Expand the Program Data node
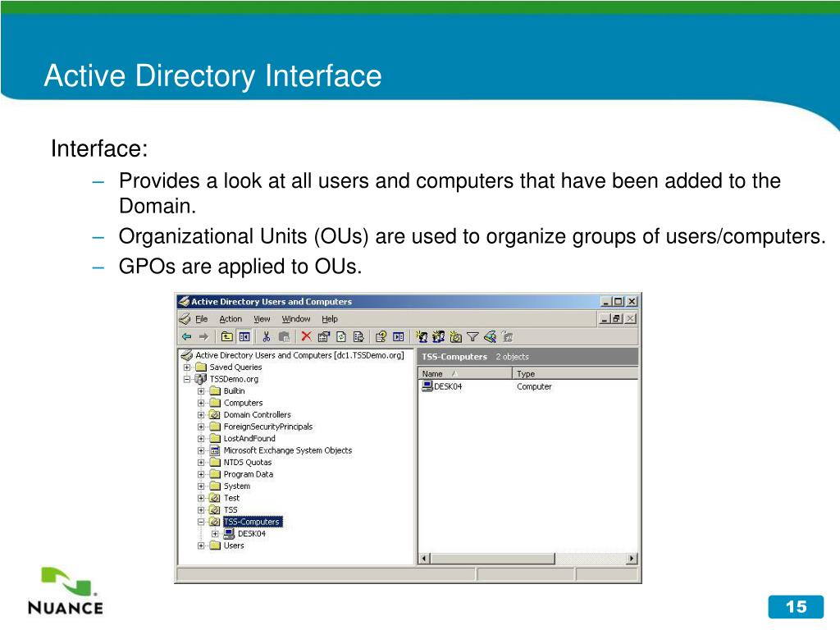This screenshot has width=840, height=630. 201,474
